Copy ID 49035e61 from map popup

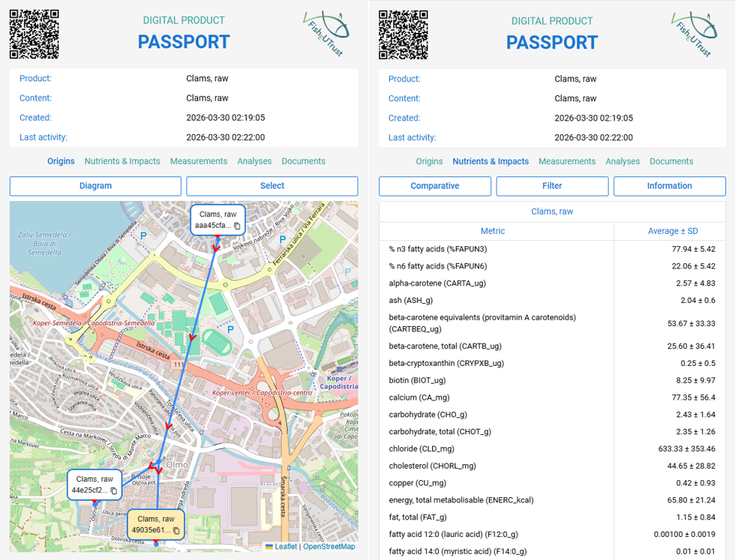pos(177,530)
